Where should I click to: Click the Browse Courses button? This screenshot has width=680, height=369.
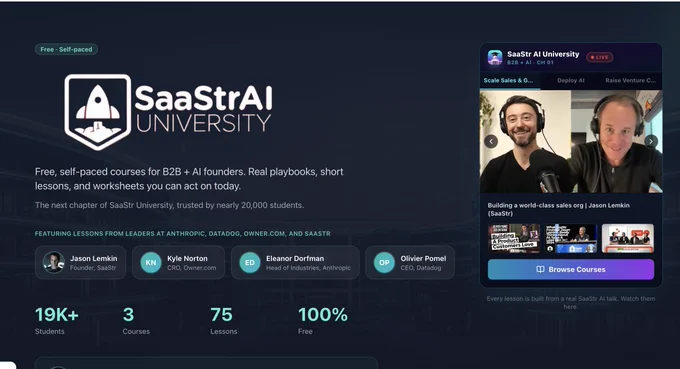tap(571, 269)
